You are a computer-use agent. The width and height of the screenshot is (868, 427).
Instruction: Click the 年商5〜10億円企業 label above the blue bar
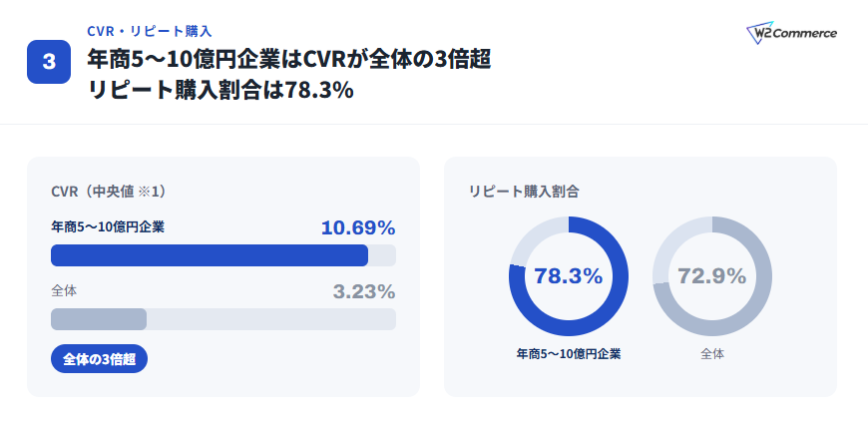click(108, 226)
